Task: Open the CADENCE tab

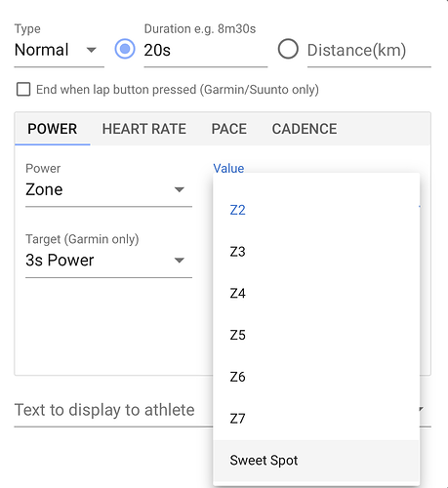Action: coord(305,129)
